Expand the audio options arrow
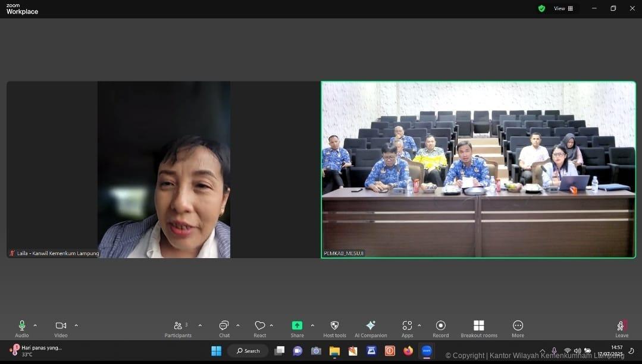 pos(35,325)
